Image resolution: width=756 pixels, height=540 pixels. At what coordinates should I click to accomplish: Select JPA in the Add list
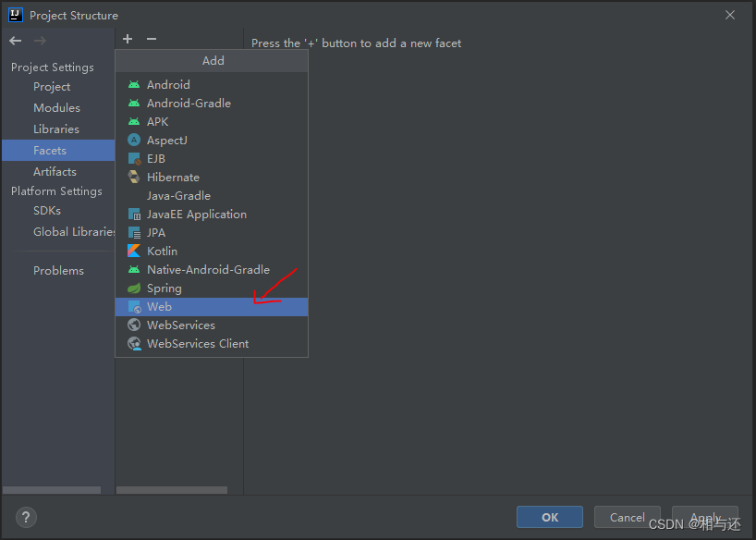pos(212,233)
